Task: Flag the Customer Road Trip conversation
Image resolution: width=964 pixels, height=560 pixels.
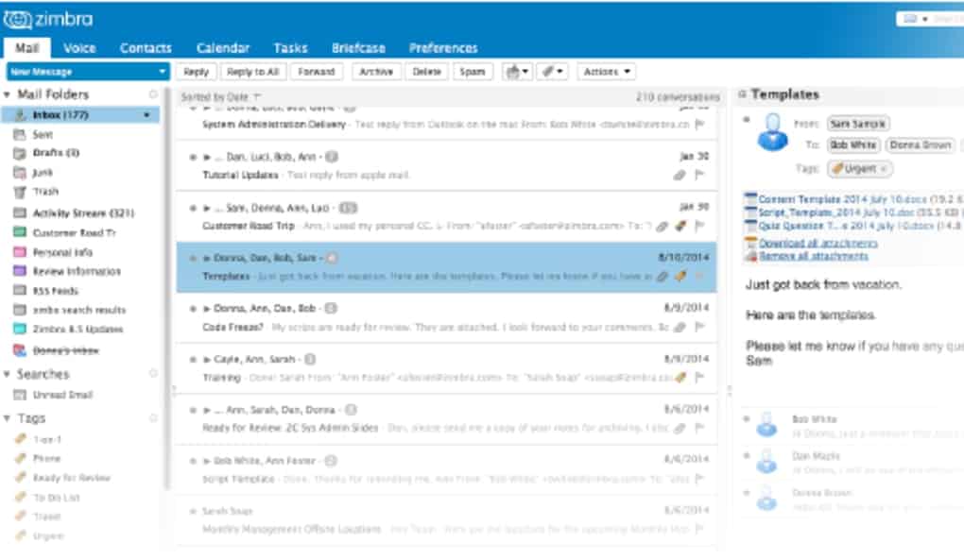Action: tap(699, 226)
